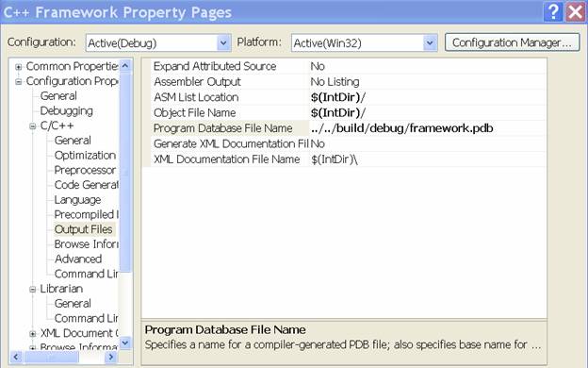Viewport: 588px width, 368px height.
Task: Open the Language page
Action: coord(77,200)
